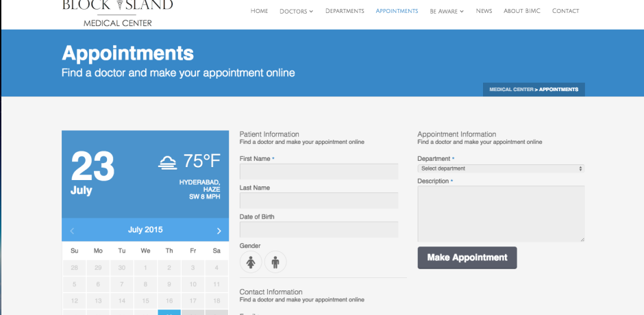
Task: Navigate to About BIMC
Action: tap(523, 11)
